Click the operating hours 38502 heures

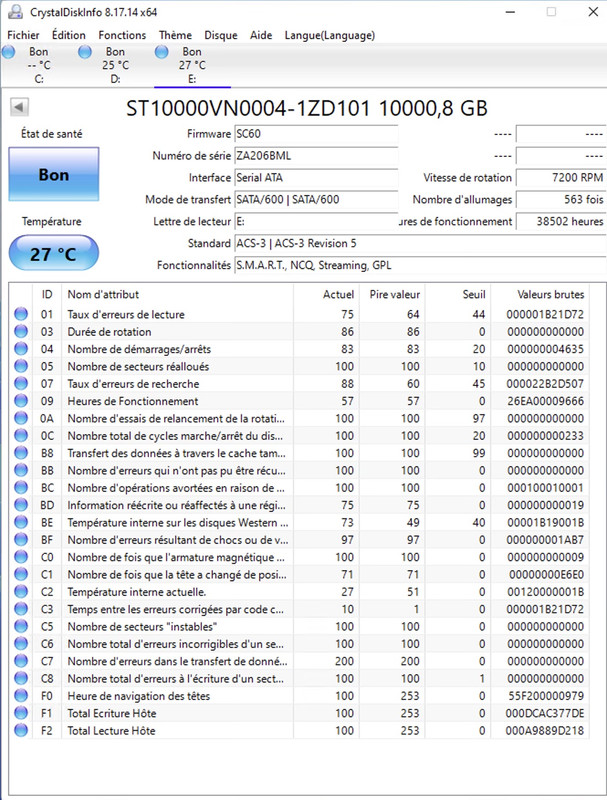coord(561,221)
